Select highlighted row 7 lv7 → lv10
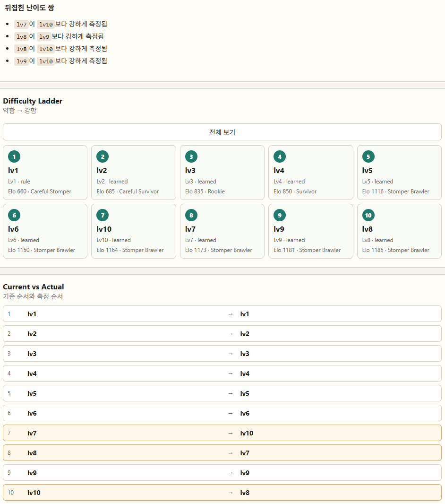 point(222,433)
